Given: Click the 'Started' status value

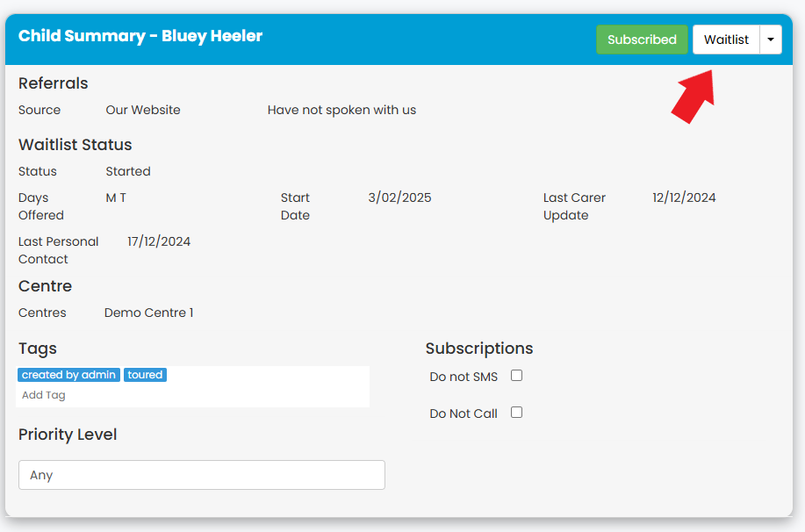Looking at the screenshot, I should pyautogui.click(x=128, y=171).
